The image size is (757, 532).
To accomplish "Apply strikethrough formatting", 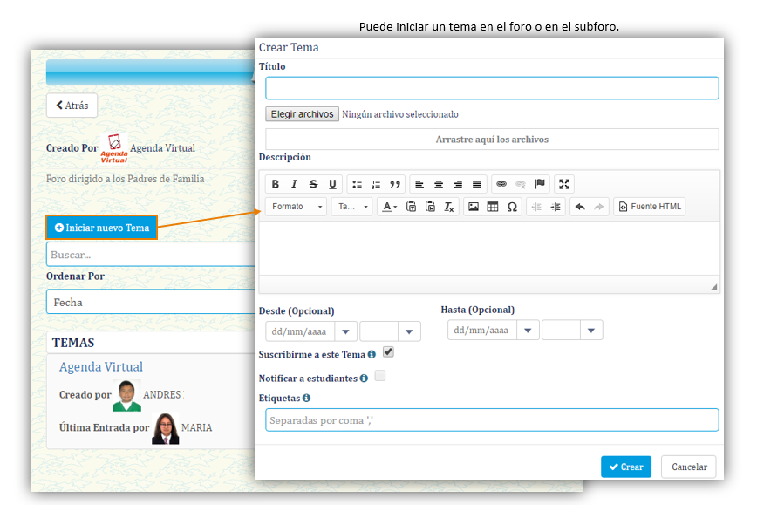I will click(x=313, y=184).
